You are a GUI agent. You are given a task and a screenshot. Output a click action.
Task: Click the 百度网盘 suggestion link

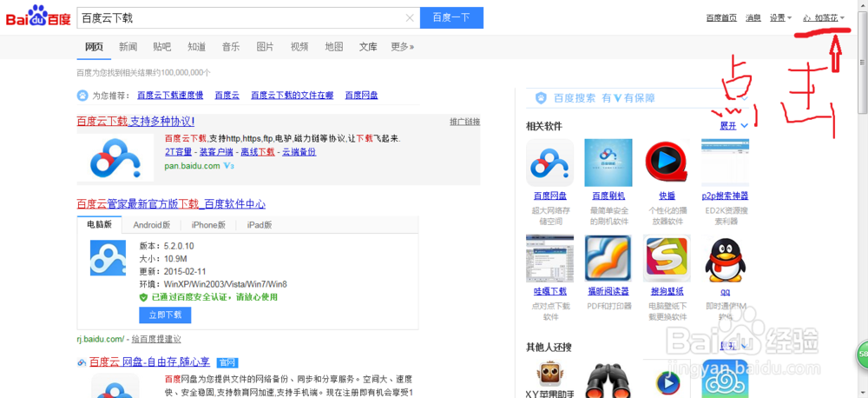click(x=361, y=96)
